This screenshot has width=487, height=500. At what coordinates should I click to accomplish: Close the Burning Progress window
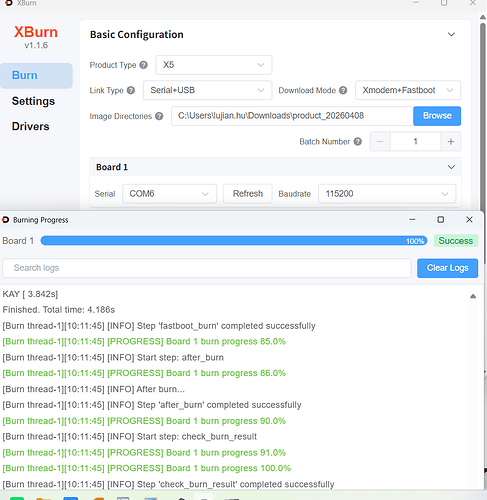(469, 220)
